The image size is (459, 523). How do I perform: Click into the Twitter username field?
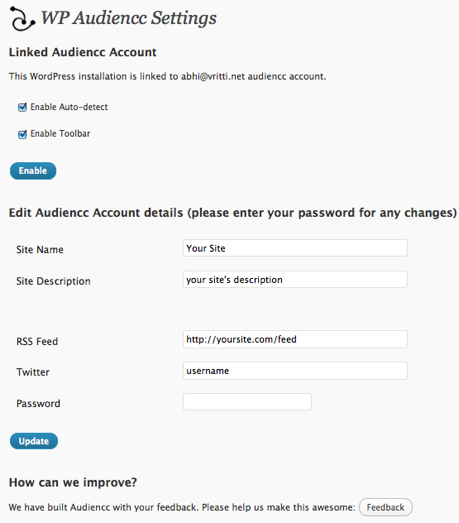295,371
